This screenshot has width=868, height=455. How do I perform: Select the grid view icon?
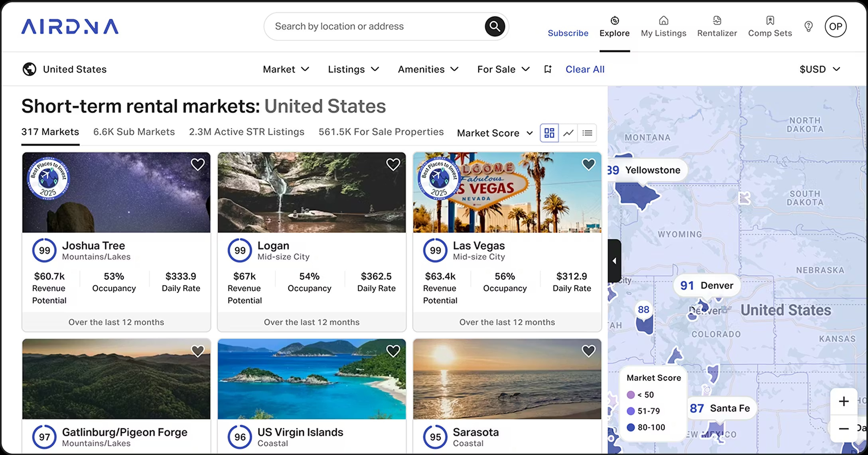tap(549, 133)
